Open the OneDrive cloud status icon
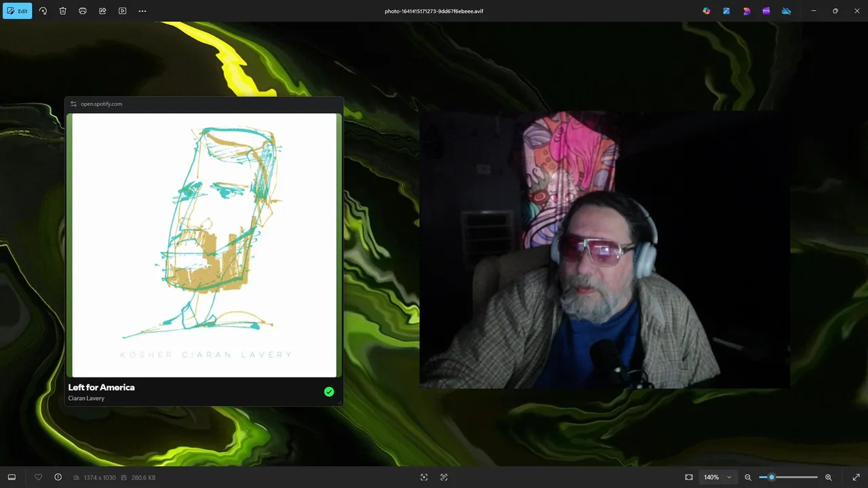This screenshot has width=868, height=488. [787, 11]
